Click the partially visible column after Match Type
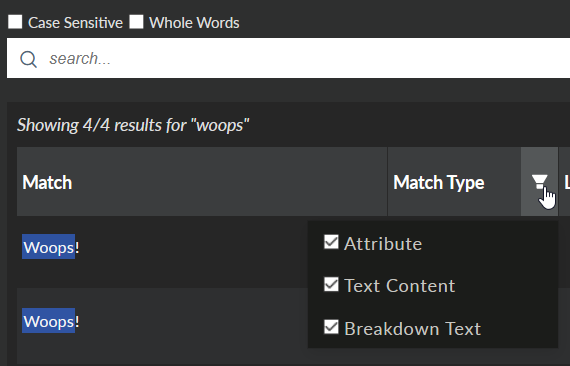 click(565, 182)
